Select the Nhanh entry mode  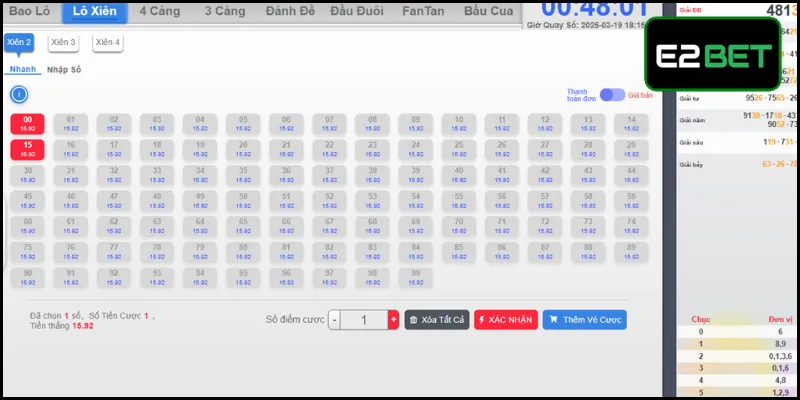click(x=22, y=69)
